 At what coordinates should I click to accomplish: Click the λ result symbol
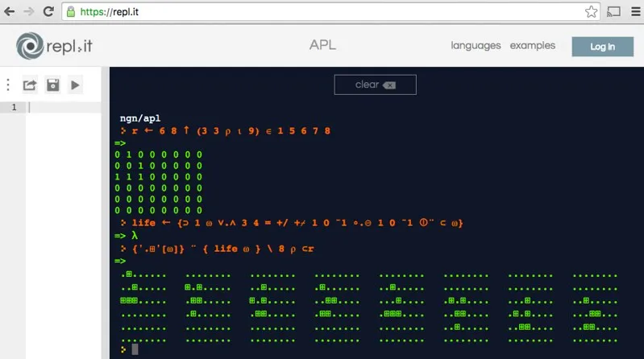tap(135, 236)
